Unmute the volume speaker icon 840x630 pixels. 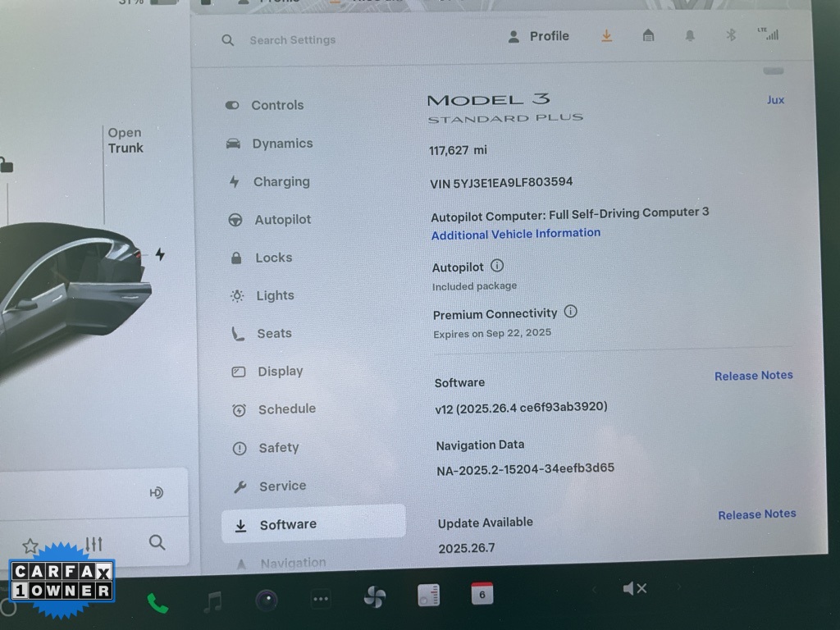pyautogui.click(x=634, y=588)
